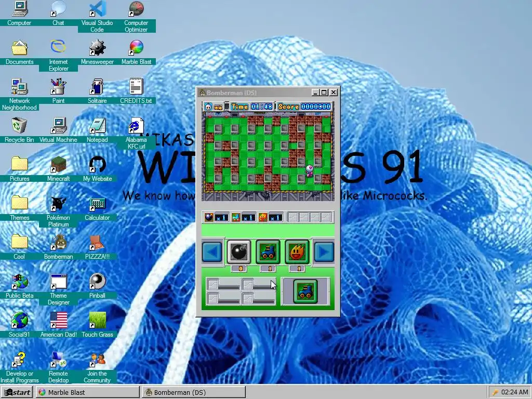This screenshot has width=532, height=399.
Task: Select the roller skate item in selector row
Action: pyautogui.click(x=268, y=252)
